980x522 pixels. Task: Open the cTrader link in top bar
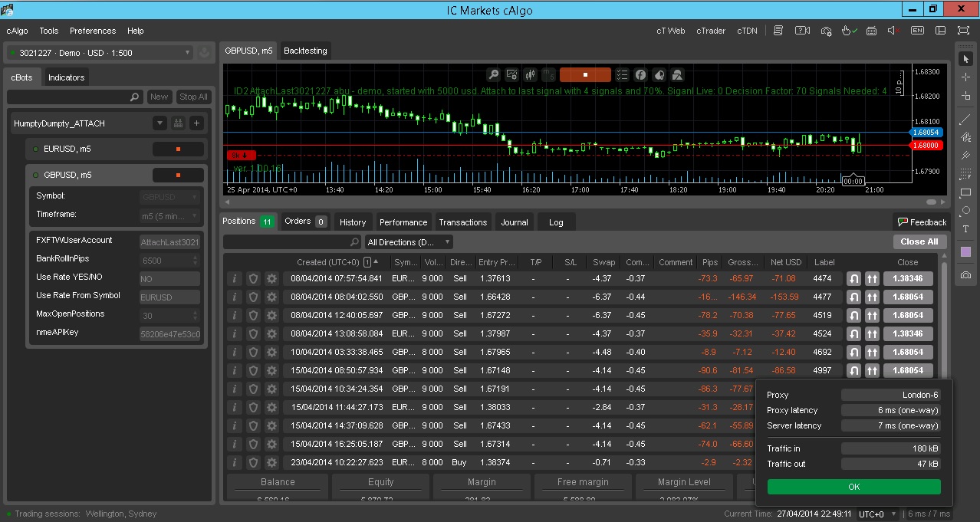click(711, 31)
